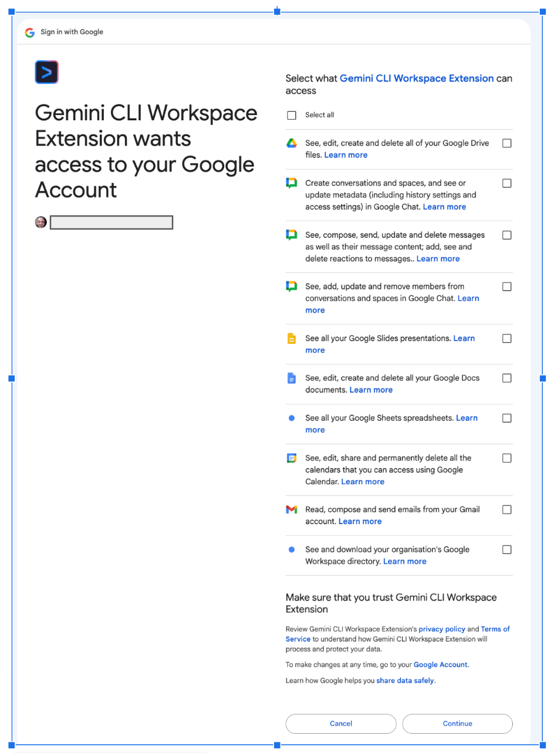
Task: Open the Google Account link
Action: click(x=441, y=664)
